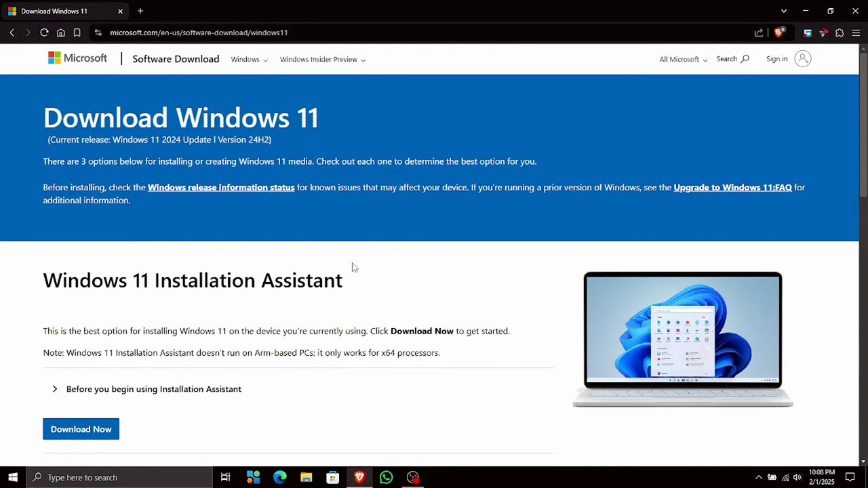View site information icon beside URL
This screenshot has height=488, width=868.
(x=98, y=33)
